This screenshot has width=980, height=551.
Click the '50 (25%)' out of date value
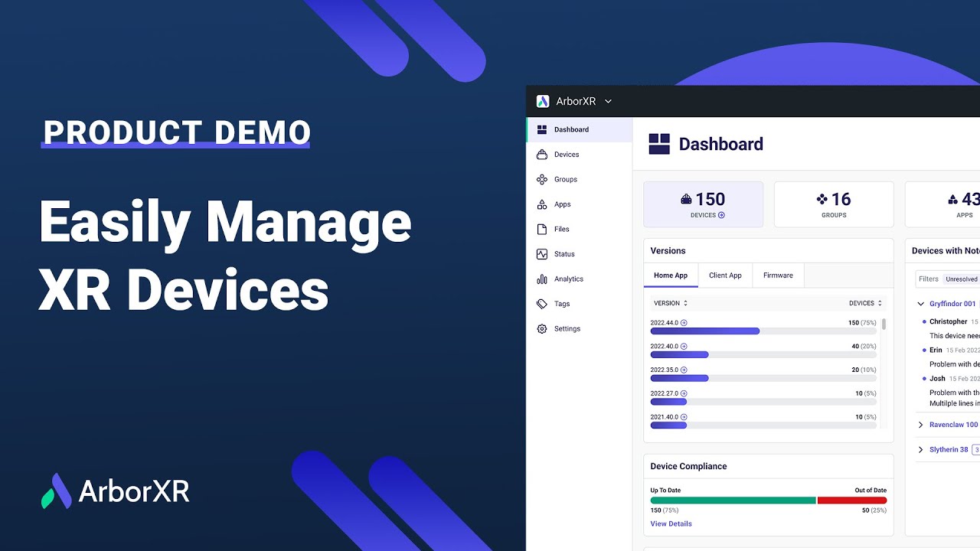pyautogui.click(x=874, y=510)
